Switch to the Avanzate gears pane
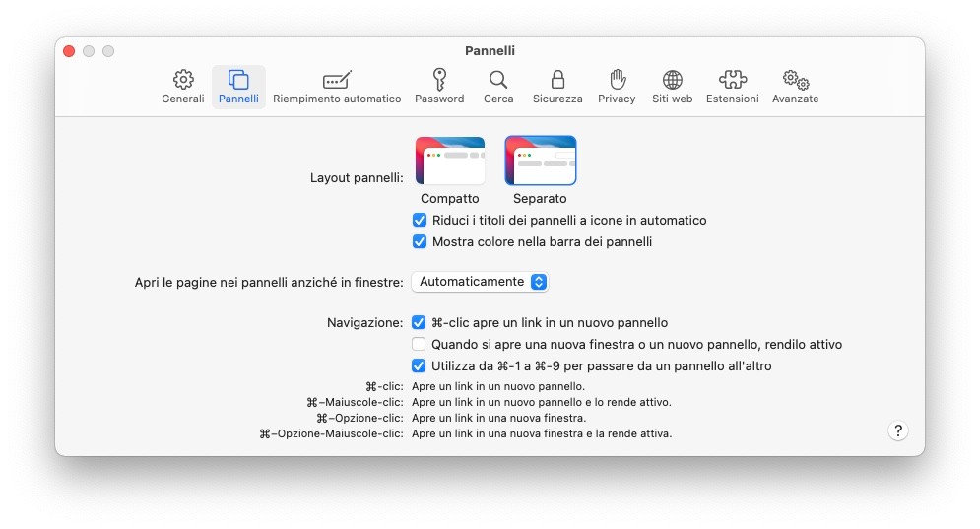 795,87
